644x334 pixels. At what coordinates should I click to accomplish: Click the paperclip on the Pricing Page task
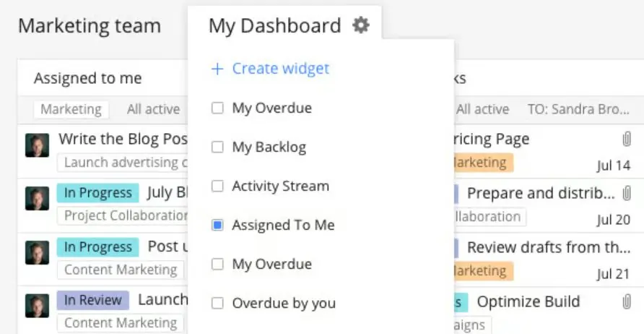(x=627, y=139)
